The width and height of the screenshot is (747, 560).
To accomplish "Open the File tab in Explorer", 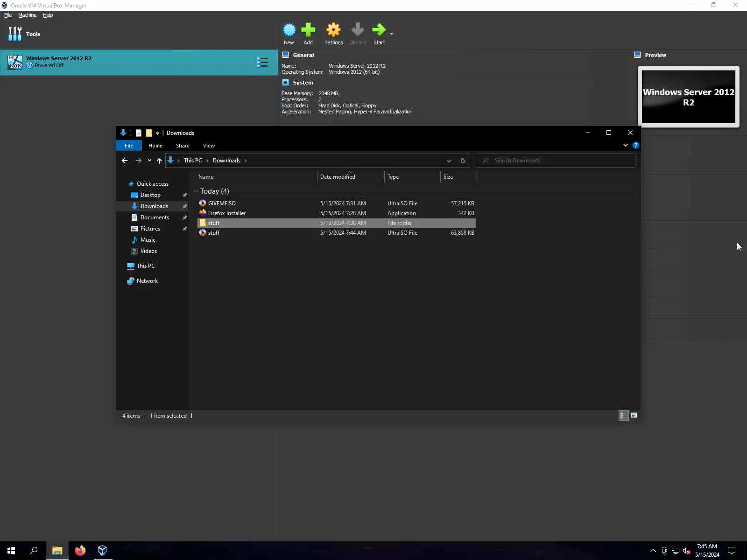I will (129, 146).
